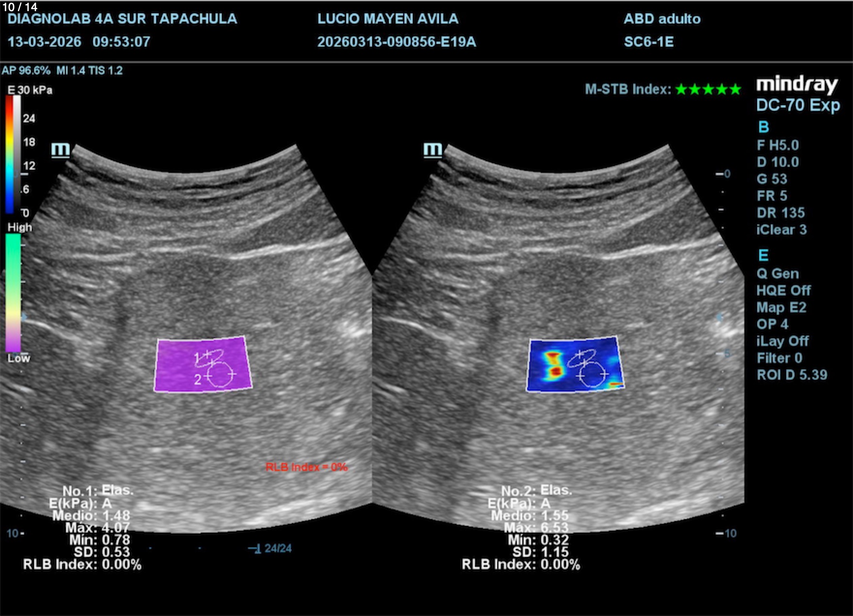
Task: Select measurement circle 2 in the purple ROI
Action: 221,375
